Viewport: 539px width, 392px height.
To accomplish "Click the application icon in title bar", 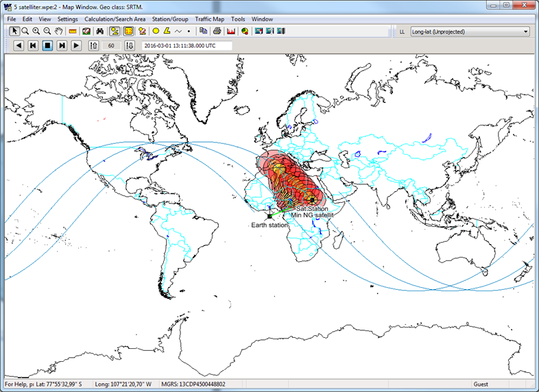I will pyautogui.click(x=8, y=7).
